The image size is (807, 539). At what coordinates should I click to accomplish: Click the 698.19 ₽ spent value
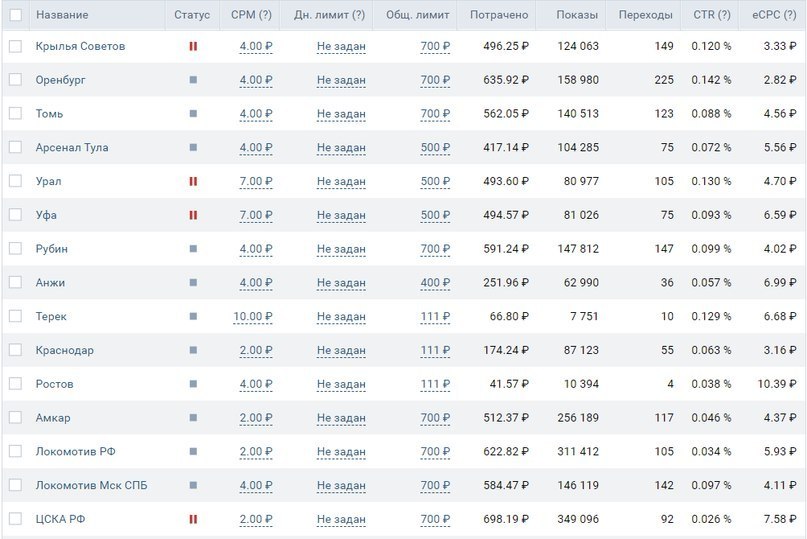506,519
